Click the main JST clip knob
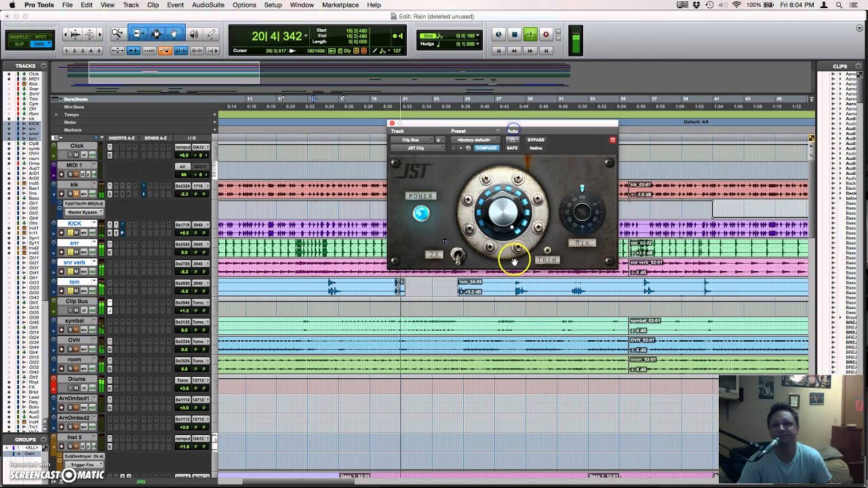Image resolution: width=868 pixels, height=488 pixels. coord(502,211)
